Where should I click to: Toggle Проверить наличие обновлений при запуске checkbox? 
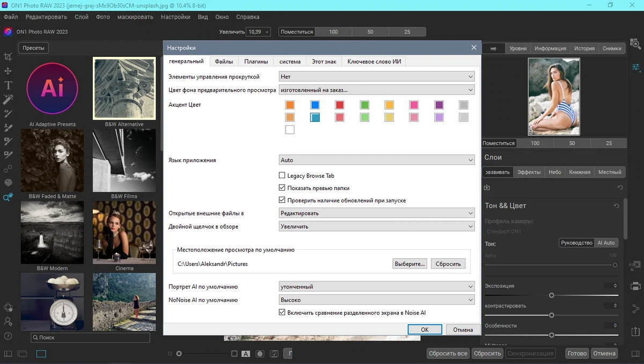point(282,200)
